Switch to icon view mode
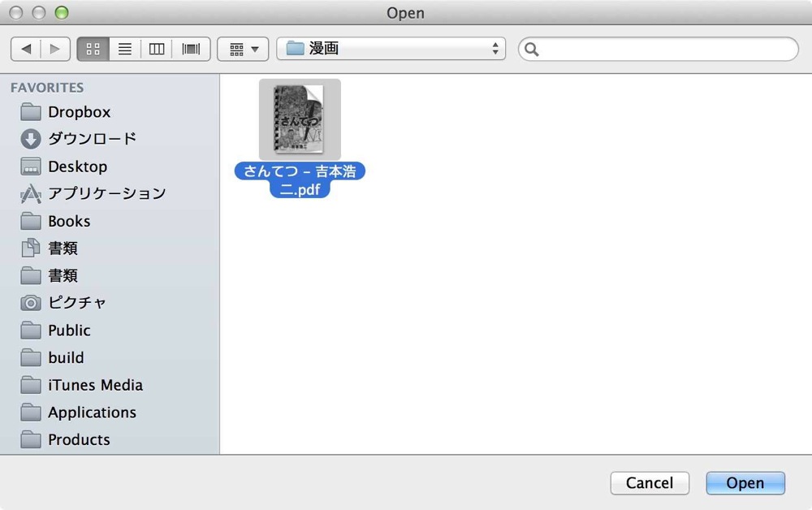The height and width of the screenshot is (510, 812). [93, 50]
